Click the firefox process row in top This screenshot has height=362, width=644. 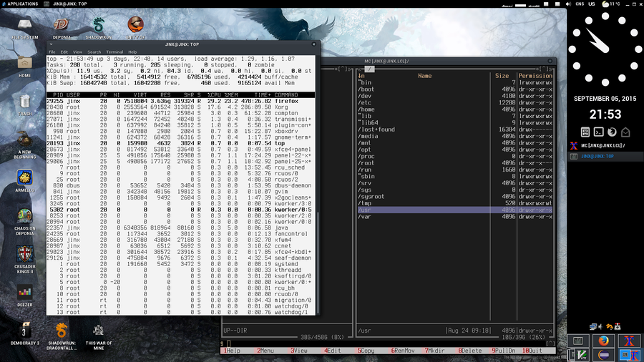181,101
